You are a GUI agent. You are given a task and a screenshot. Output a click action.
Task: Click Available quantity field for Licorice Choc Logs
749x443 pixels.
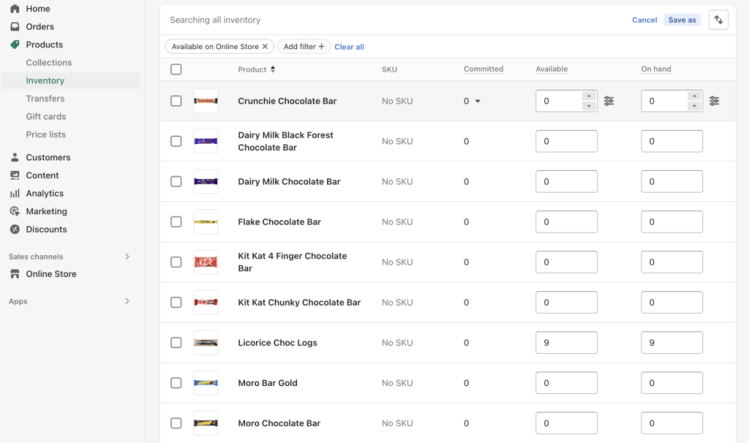pos(566,343)
